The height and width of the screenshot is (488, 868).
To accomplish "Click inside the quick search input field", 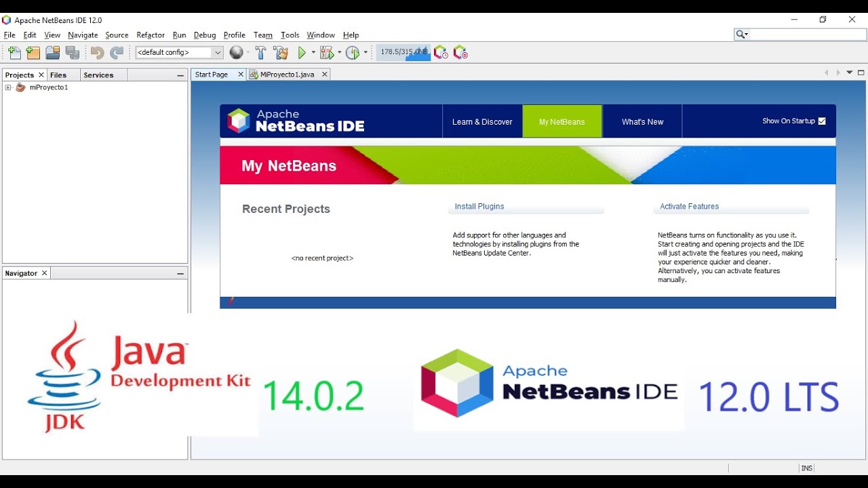I will [807, 35].
